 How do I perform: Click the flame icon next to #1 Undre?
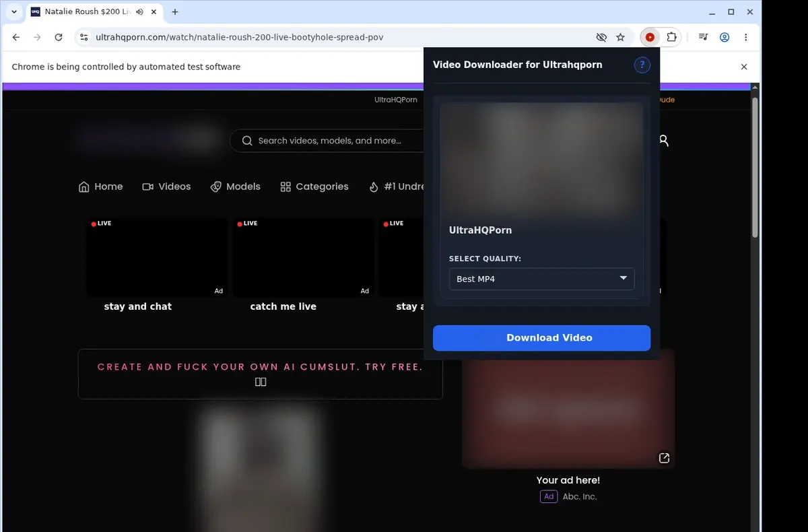click(374, 187)
